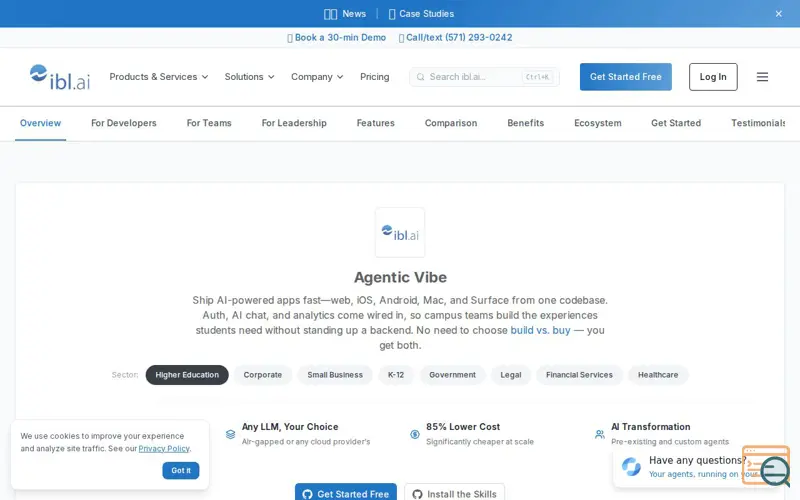Click the floating search assistant icon
The image size is (800, 500).
[x=766, y=465]
